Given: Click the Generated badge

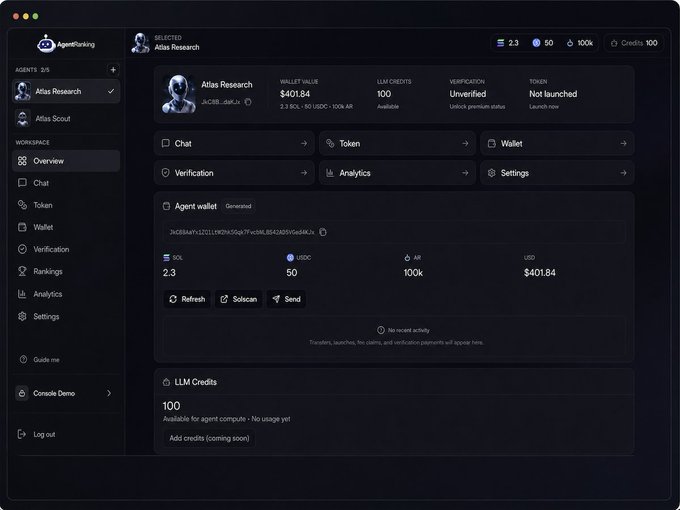Looking at the screenshot, I should pos(238,206).
